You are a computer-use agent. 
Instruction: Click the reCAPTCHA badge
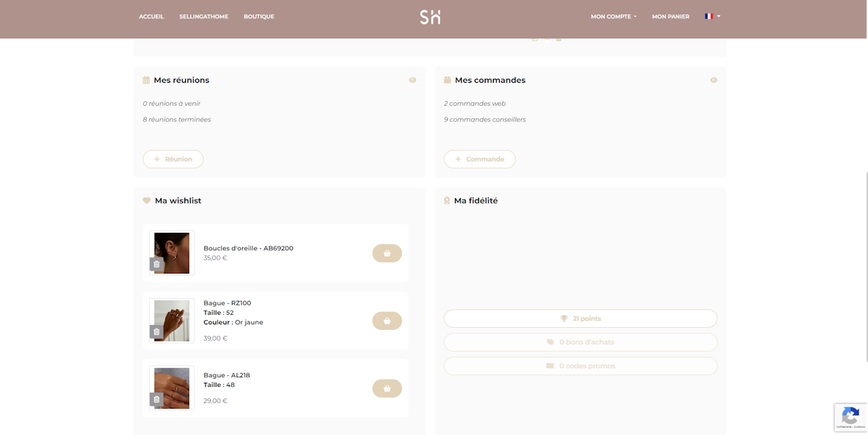(850, 417)
